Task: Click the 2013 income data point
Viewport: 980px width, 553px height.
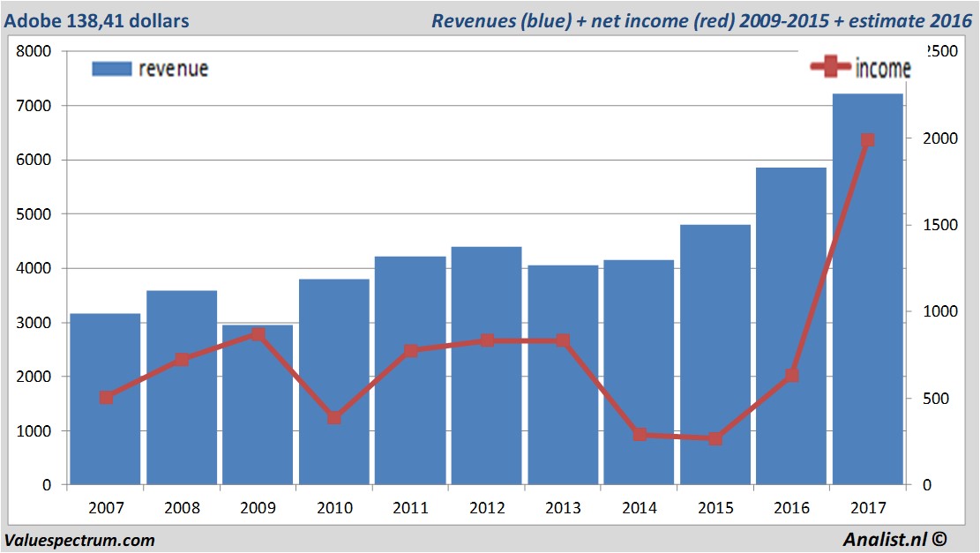Action: (563, 340)
